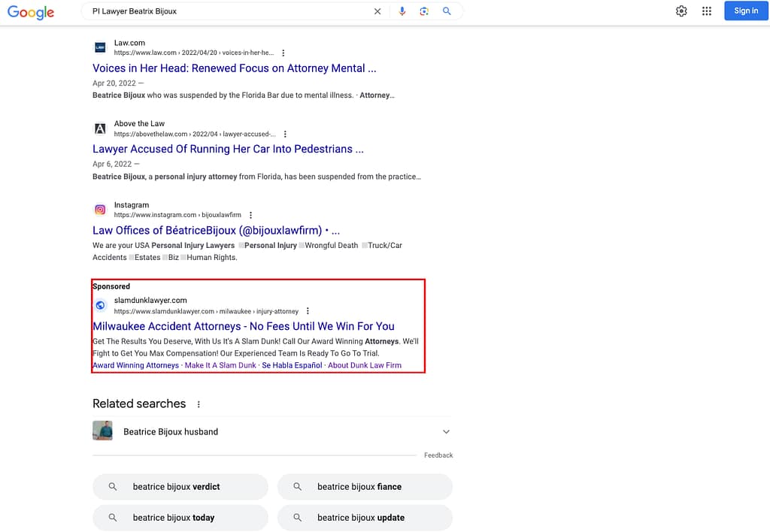Open the Google apps grid icon
The width and height of the screenshot is (770, 532).
tap(707, 11)
